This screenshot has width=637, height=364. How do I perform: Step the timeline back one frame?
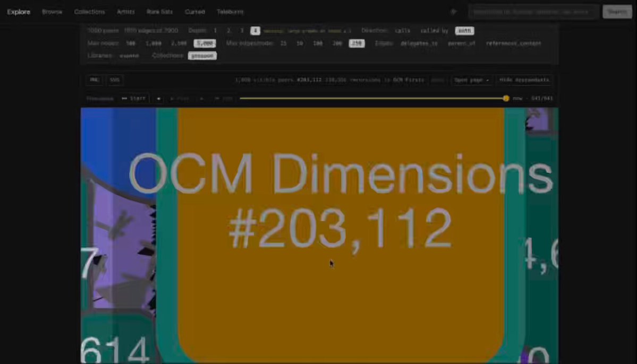[x=158, y=99]
